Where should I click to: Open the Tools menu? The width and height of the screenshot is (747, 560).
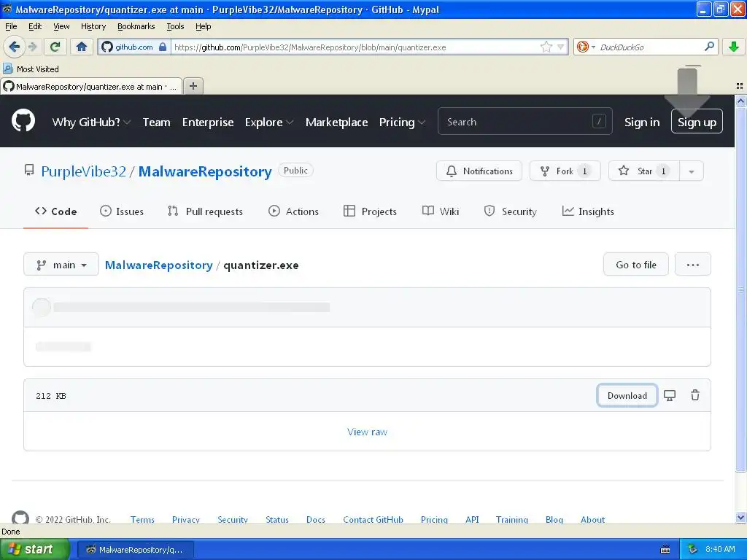[175, 26]
